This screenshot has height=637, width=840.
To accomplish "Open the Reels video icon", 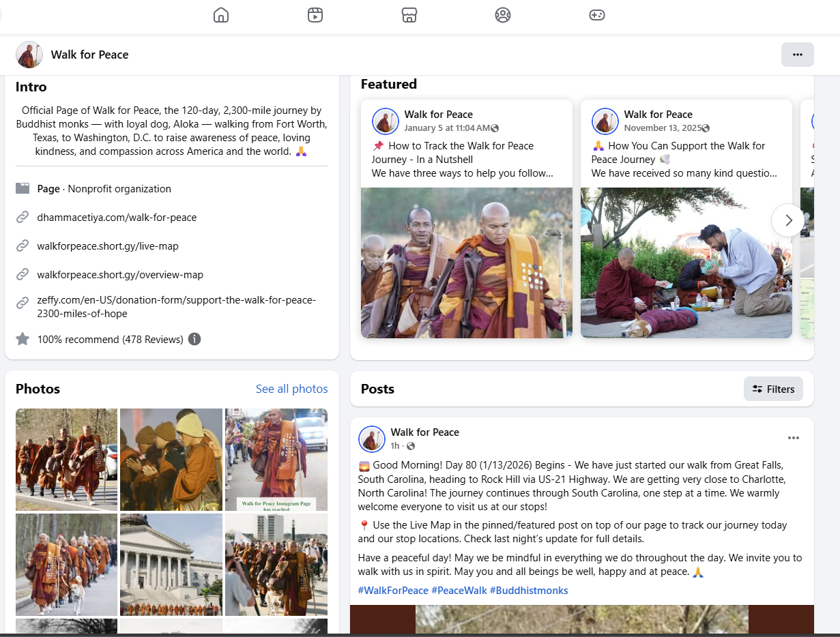I will [x=315, y=15].
